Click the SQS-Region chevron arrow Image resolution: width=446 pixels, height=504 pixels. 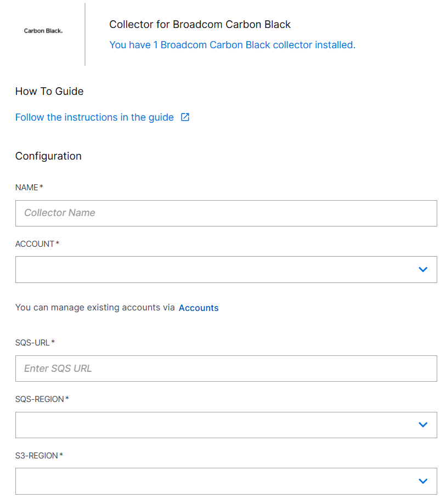422,424
